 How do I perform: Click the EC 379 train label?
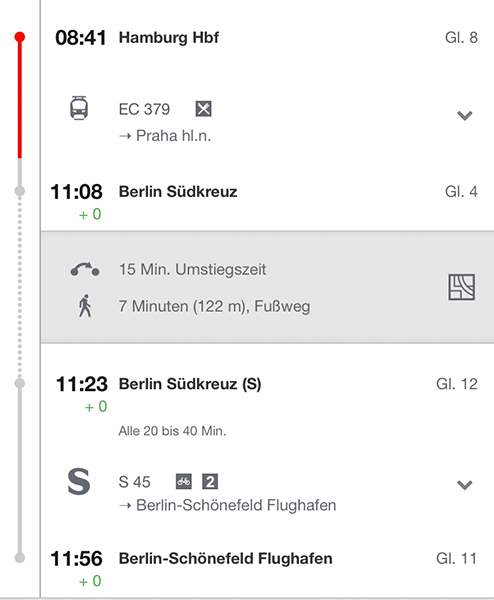click(144, 109)
